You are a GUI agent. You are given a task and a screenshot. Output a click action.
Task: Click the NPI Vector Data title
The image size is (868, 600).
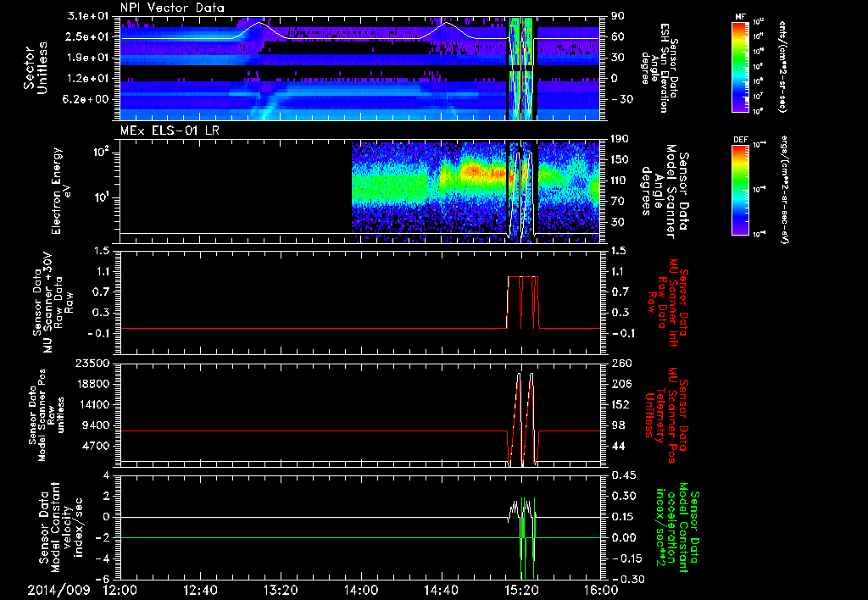[172, 8]
